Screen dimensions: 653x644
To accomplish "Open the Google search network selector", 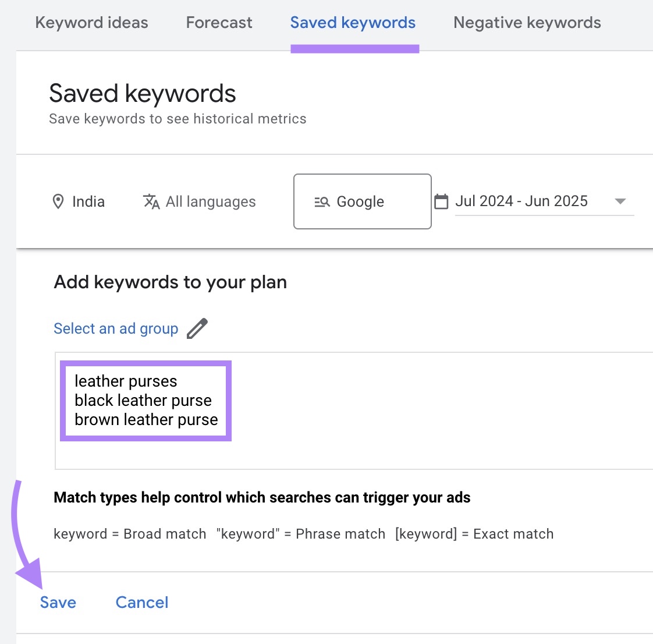I will 362,201.
